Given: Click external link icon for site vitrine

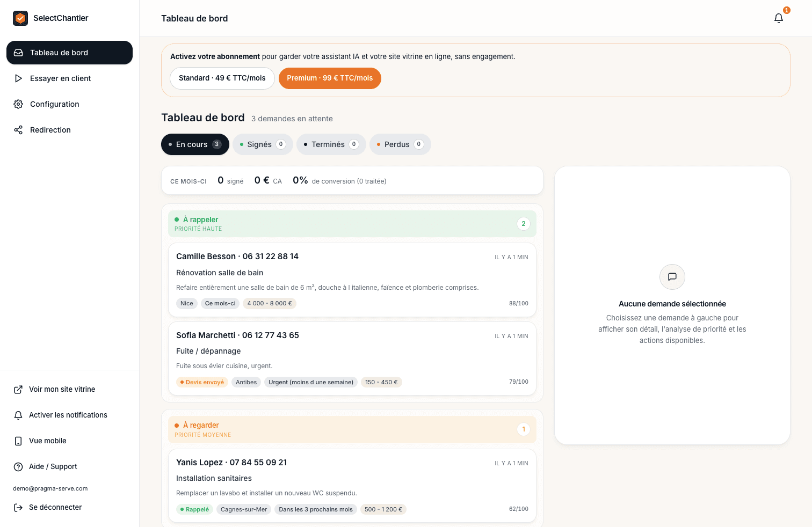Looking at the screenshot, I should tap(18, 390).
